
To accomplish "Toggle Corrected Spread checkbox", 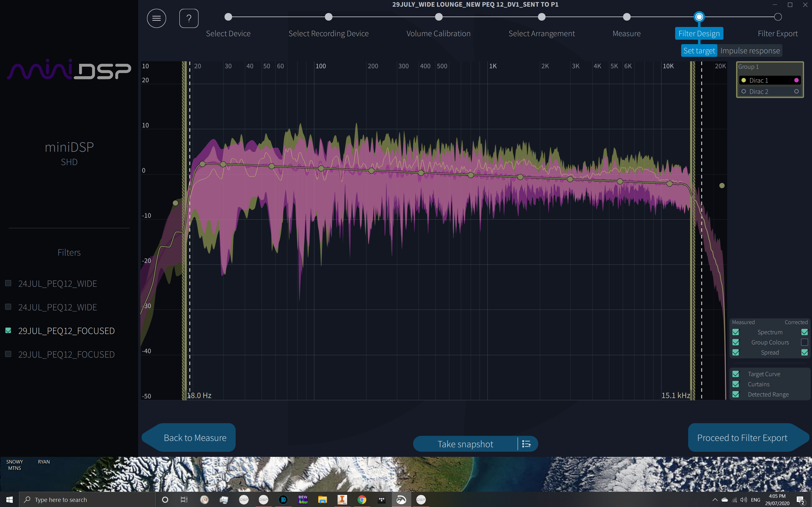I will point(804,352).
